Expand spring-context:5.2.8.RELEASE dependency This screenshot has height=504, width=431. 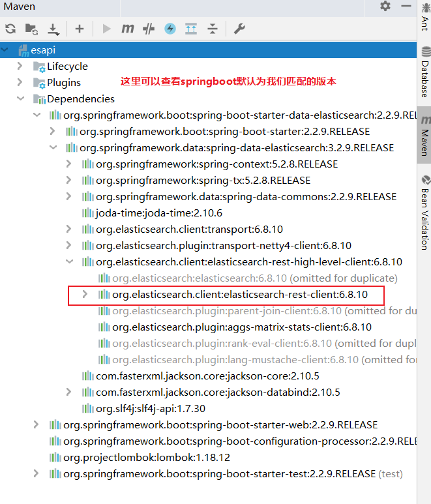click(x=68, y=164)
